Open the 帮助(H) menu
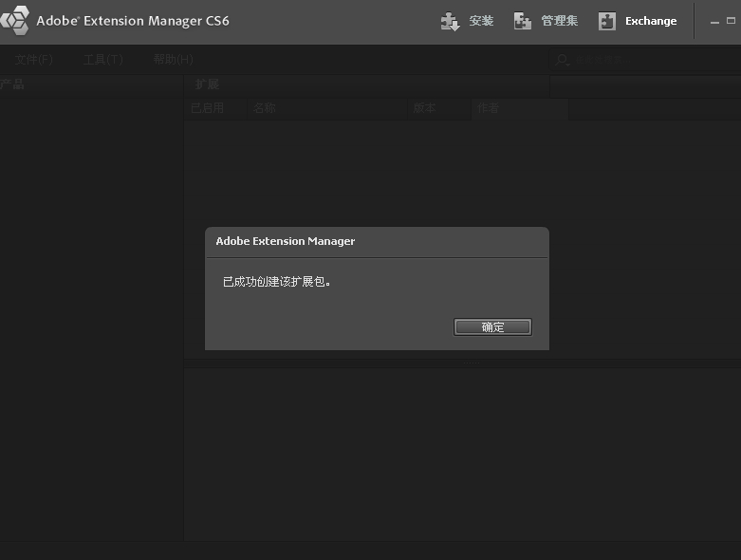The width and height of the screenshot is (741, 560). coord(173,60)
